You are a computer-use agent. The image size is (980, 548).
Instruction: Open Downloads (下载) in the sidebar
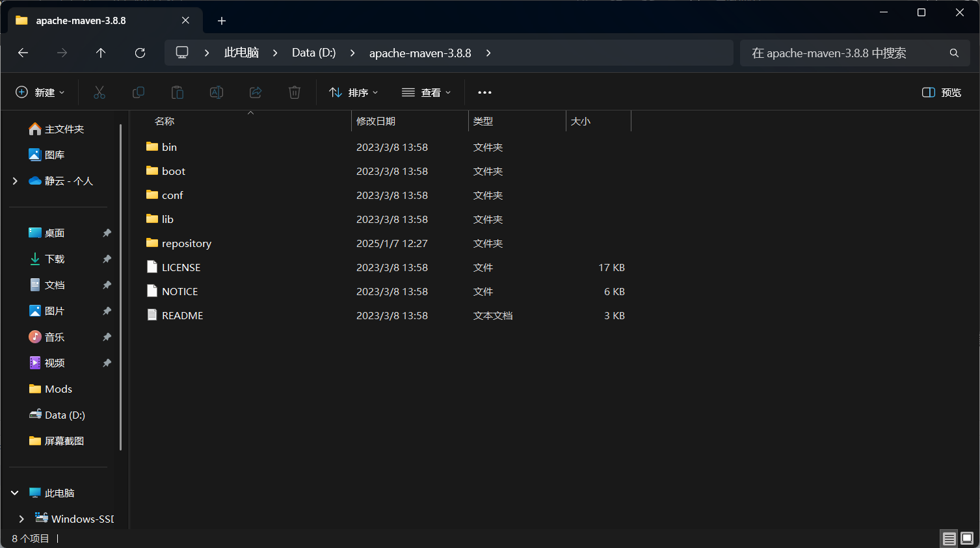(x=47, y=259)
